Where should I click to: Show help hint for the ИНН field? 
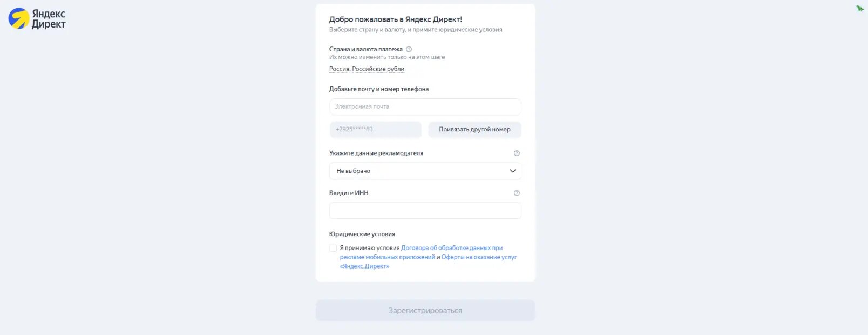517,193
